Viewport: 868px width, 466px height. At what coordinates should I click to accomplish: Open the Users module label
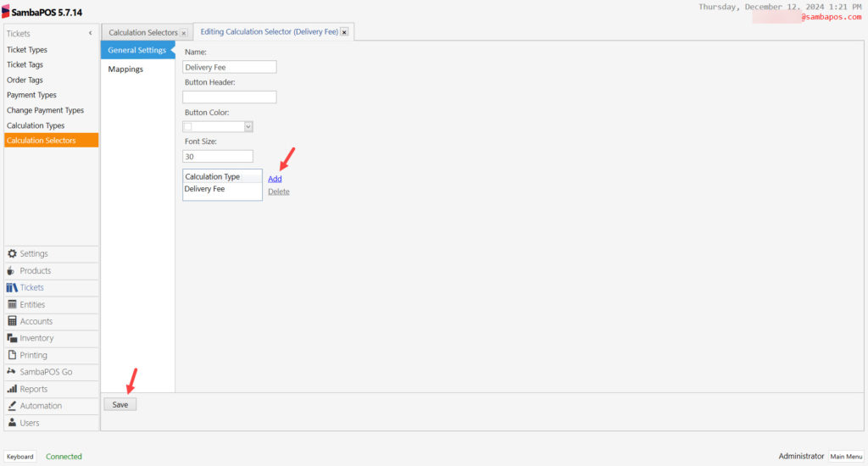coord(30,423)
